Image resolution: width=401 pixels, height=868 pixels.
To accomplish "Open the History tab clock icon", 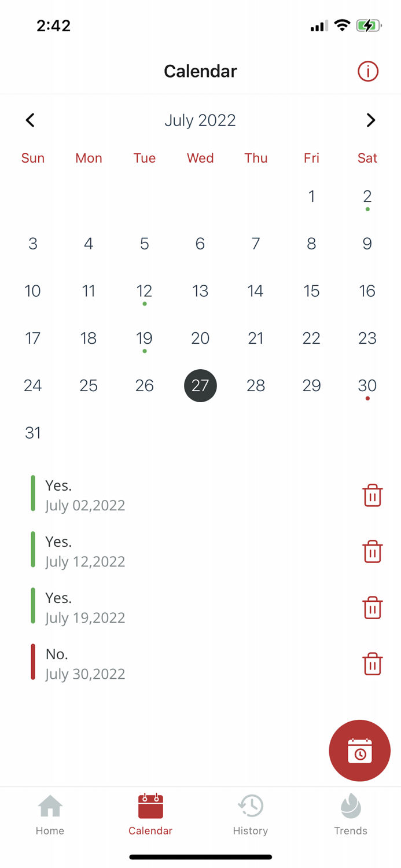I will click(x=251, y=805).
